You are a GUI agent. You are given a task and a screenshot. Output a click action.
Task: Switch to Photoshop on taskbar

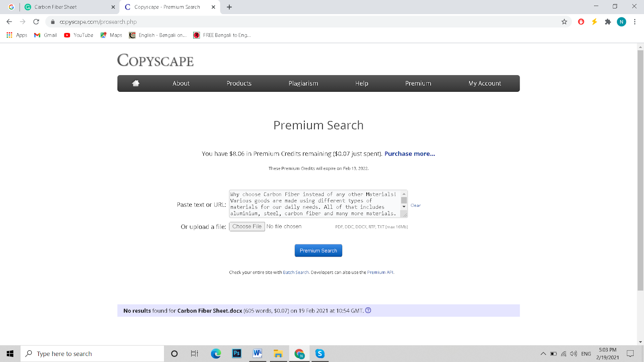point(237,354)
